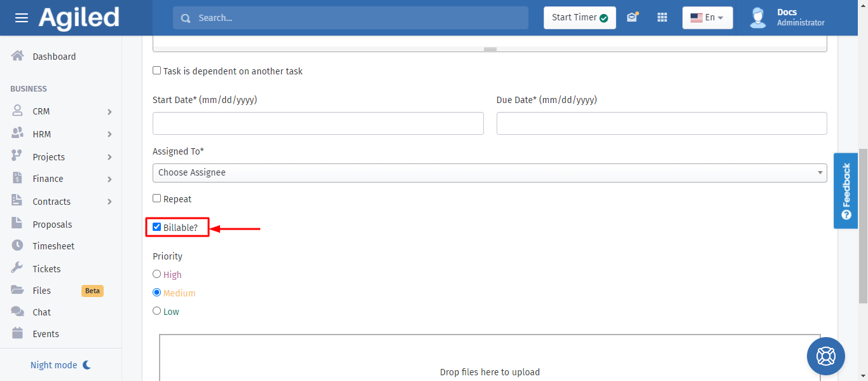This screenshot has width=868, height=381.
Task: Open the apps grid icon
Action: [x=662, y=18]
